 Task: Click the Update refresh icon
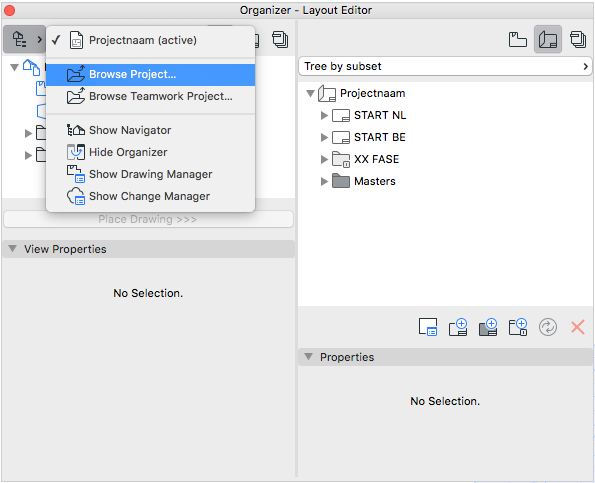coord(548,327)
